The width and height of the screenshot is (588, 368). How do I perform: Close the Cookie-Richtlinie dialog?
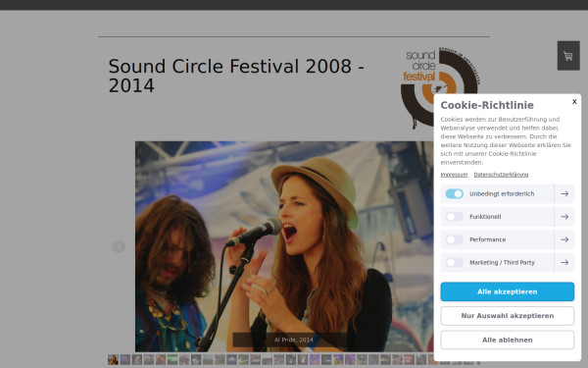(574, 101)
